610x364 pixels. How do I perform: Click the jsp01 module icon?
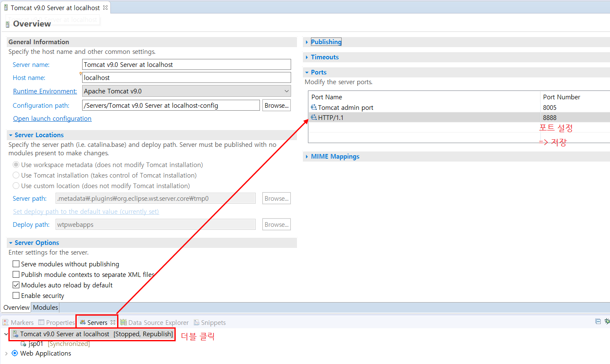tap(24, 344)
